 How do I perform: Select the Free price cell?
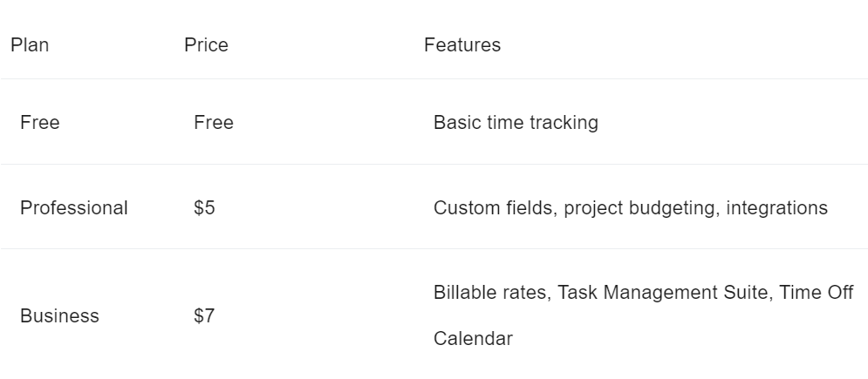214,122
